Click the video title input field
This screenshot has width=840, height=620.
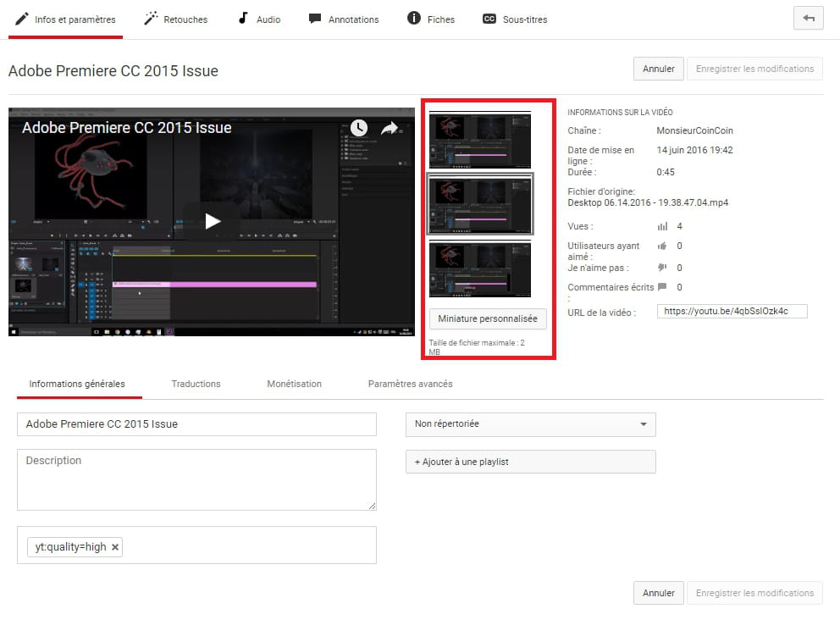click(x=196, y=423)
